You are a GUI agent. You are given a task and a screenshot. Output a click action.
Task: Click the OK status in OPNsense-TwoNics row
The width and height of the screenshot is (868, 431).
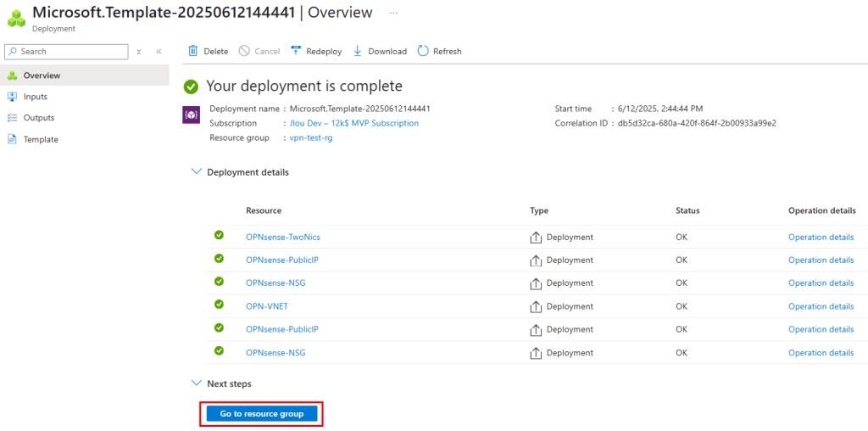[682, 237]
